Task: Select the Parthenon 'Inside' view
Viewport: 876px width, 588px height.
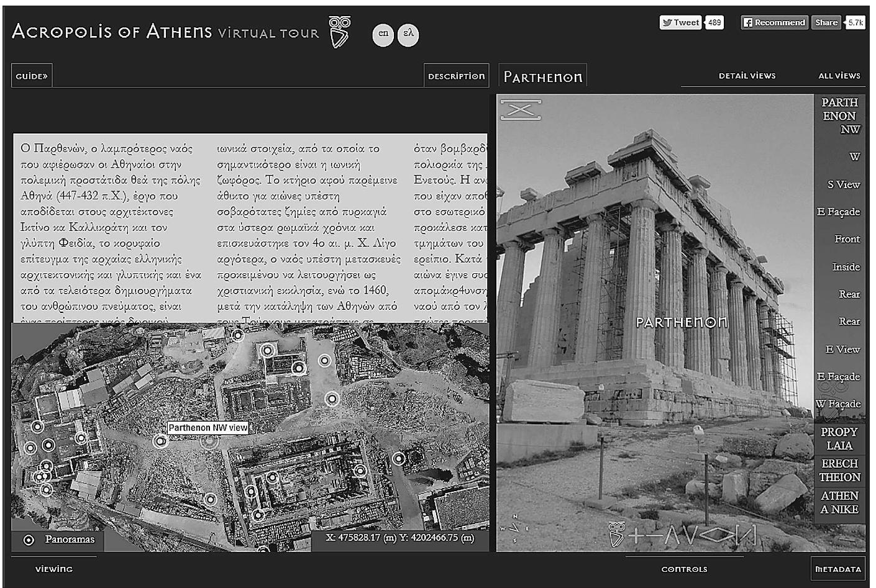Action: coord(846,267)
